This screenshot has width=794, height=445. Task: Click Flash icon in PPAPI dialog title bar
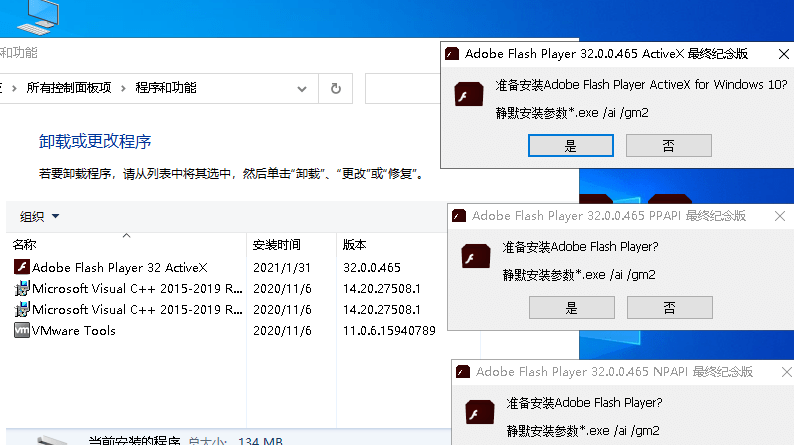point(459,216)
